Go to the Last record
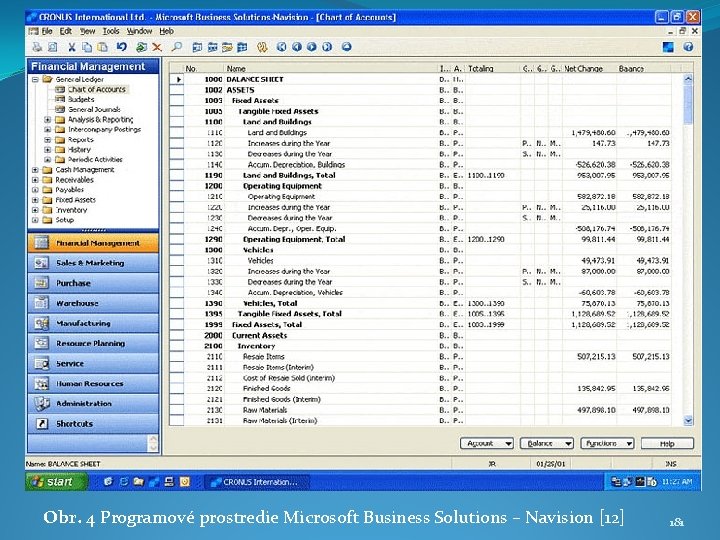 pos(327,47)
